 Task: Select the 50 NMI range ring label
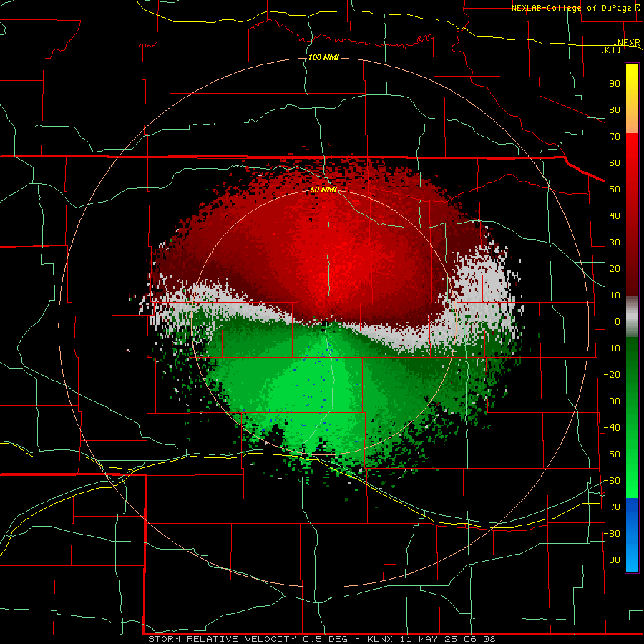pos(323,190)
